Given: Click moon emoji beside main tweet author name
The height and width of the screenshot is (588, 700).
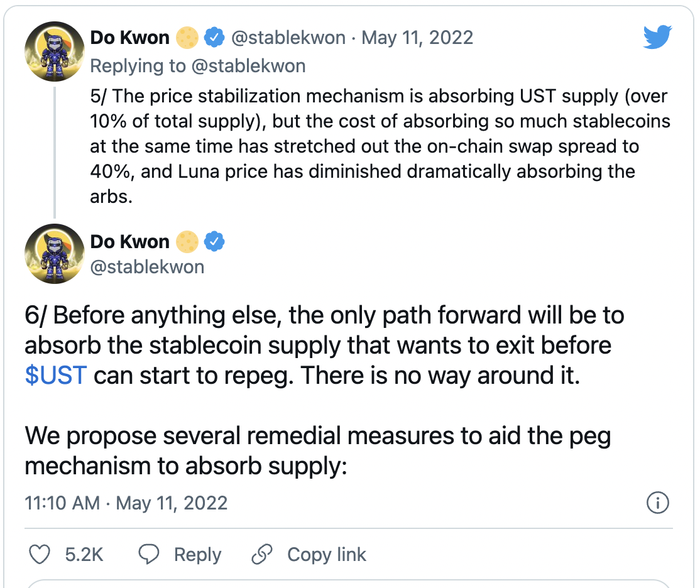Looking at the screenshot, I should pos(187,241).
